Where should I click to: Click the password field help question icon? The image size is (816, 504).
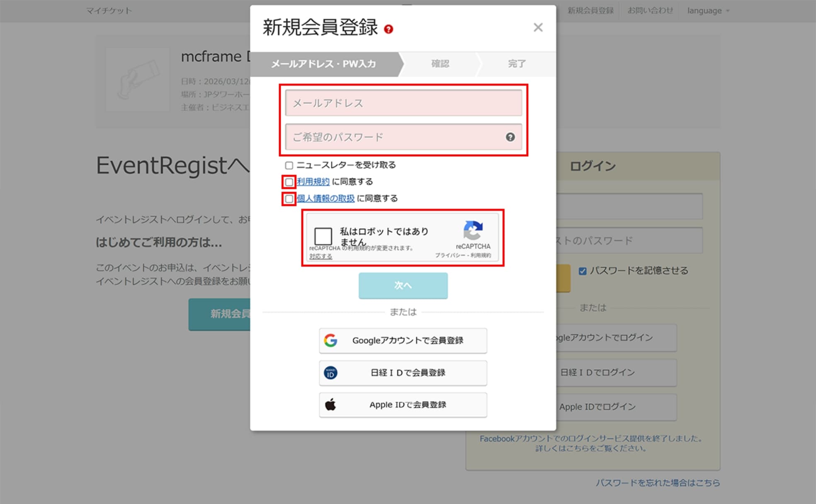click(510, 137)
